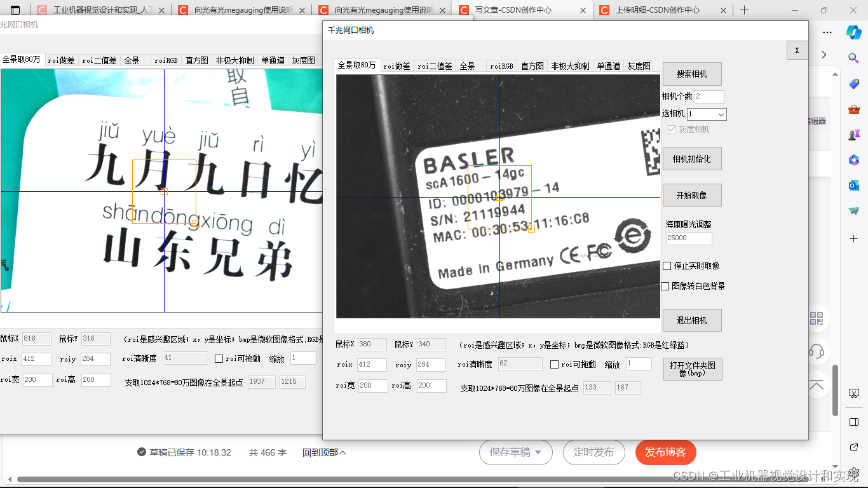The height and width of the screenshot is (488, 868).
Task: Click 缩放 field in front dialog
Action: (639, 364)
